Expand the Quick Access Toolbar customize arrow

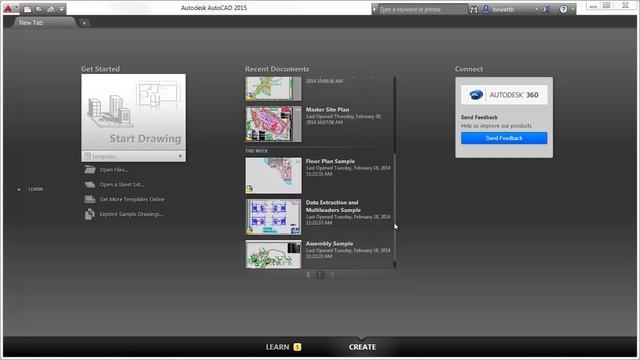(61, 9)
